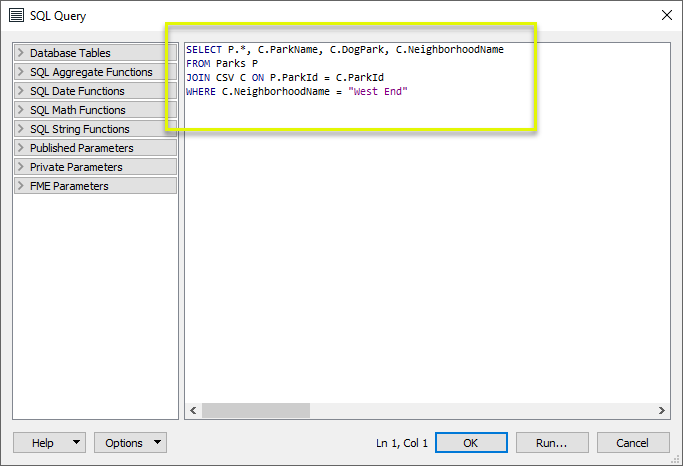Image resolution: width=683 pixels, height=466 pixels.
Task: Click the SQL Query window title icon
Action: pos(15,15)
